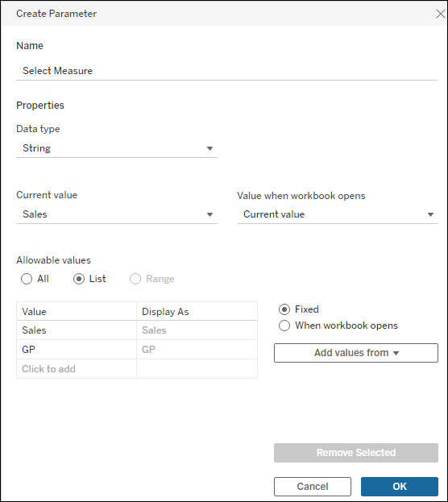This screenshot has width=448, height=502.
Task: Click the Add values from arrow icon
Action: tap(396, 353)
